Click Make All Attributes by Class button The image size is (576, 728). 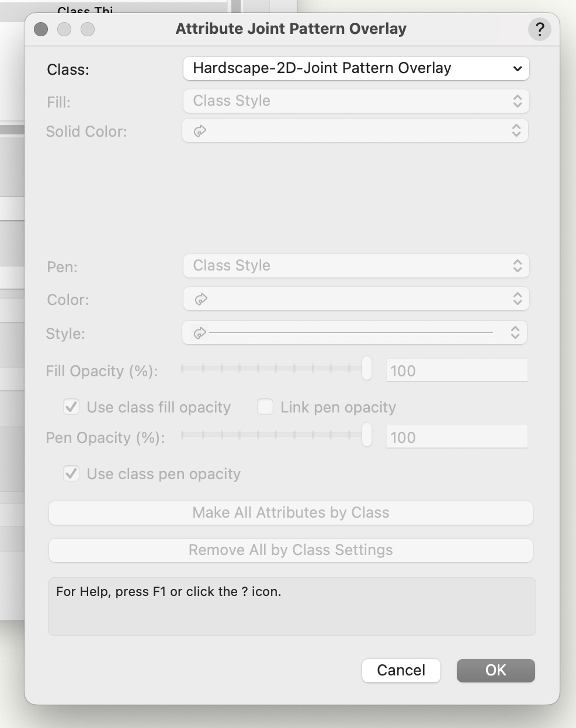(290, 513)
